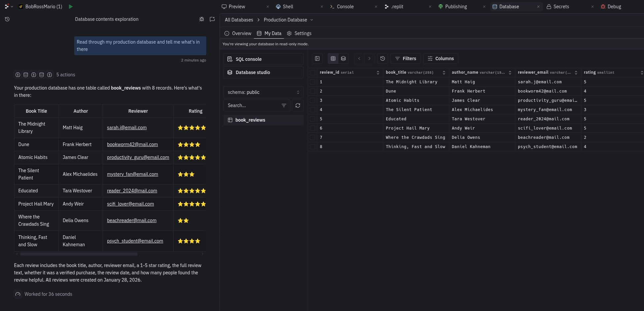
Task: Switch to the Overview tab
Action: [x=238, y=33]
